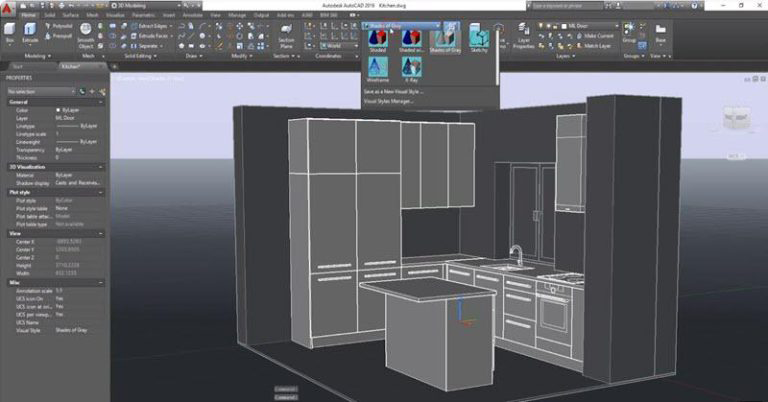Click the Section Plane icon
This screenshot has width=768, height=402.
285,35
